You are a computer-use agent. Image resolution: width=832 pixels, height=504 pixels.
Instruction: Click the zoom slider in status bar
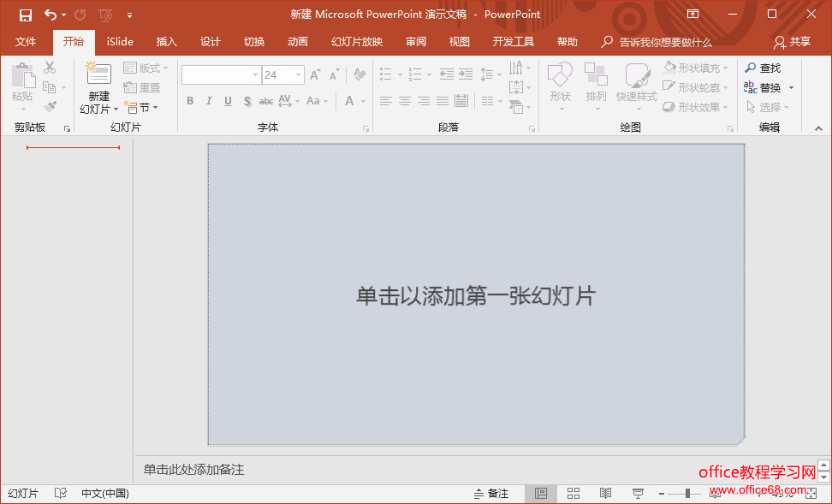687,494
